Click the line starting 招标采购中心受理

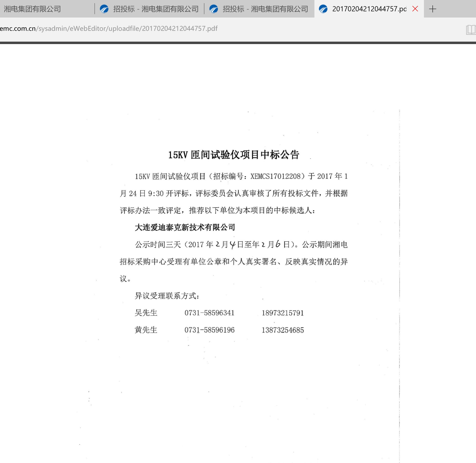coord(234,262)
